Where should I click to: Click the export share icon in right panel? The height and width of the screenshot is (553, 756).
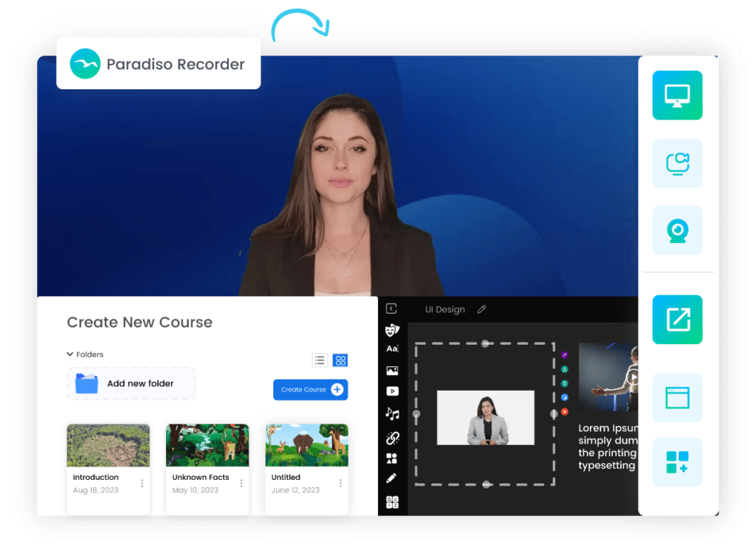coord(677,319)
